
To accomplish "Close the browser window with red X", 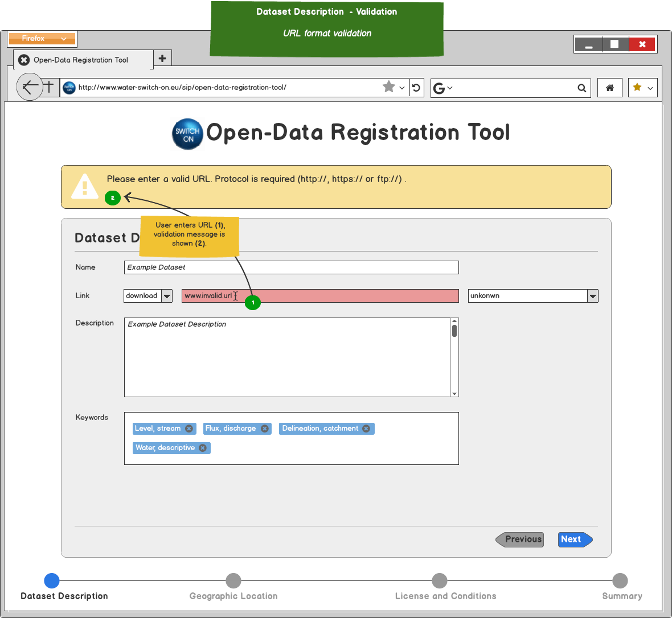I will tap(642, 44).
